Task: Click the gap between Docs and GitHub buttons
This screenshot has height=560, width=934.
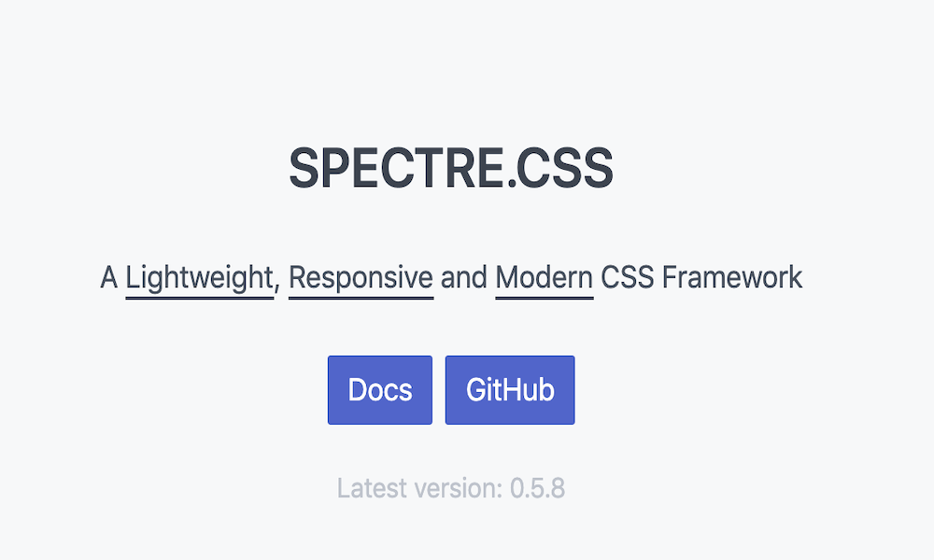Action: tap(439, 390)
